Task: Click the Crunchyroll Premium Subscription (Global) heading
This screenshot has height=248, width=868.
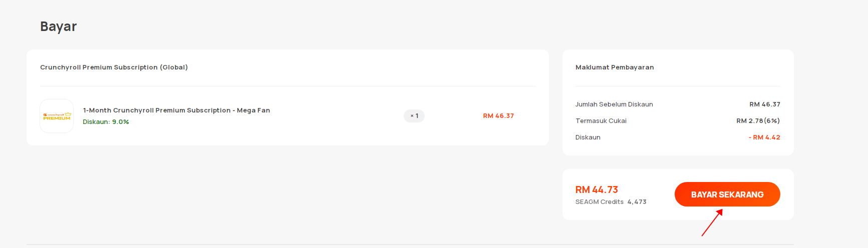Action: point(114,67)
